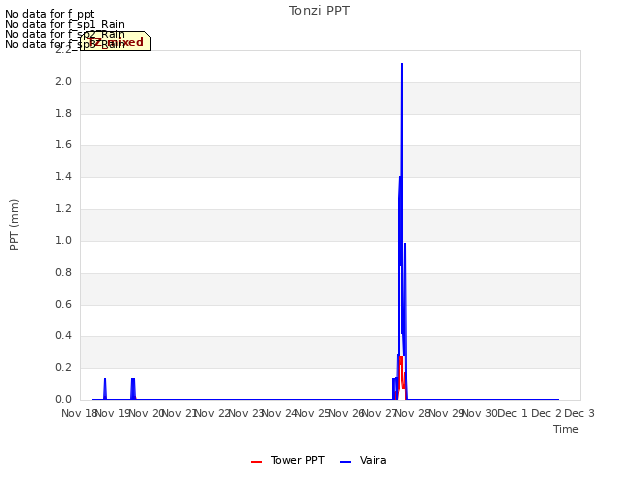Click the x-axis tick label Nov 18
The height and width of the screenshot is (480, 640).
click(x=79, y=413)
